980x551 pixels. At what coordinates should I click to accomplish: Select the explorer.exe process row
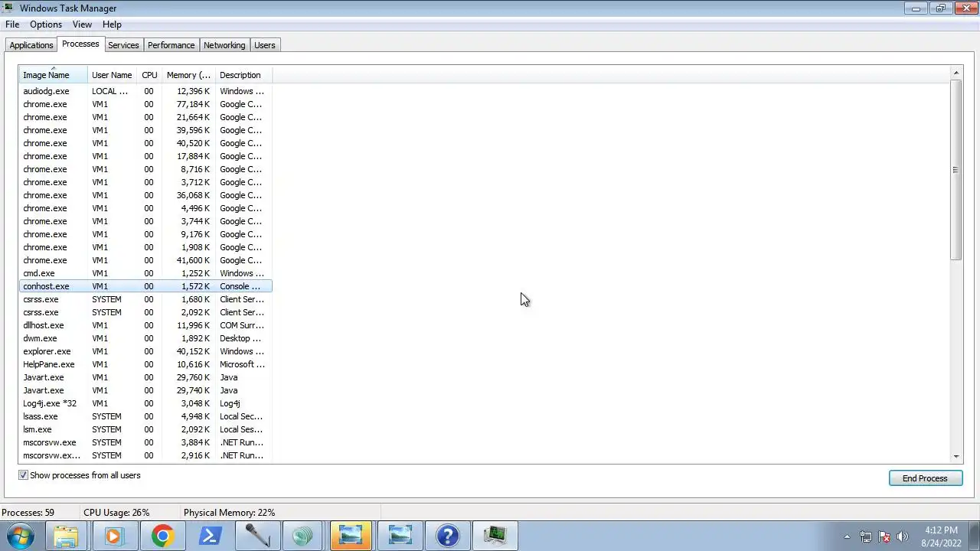click(x=145, y=351)
